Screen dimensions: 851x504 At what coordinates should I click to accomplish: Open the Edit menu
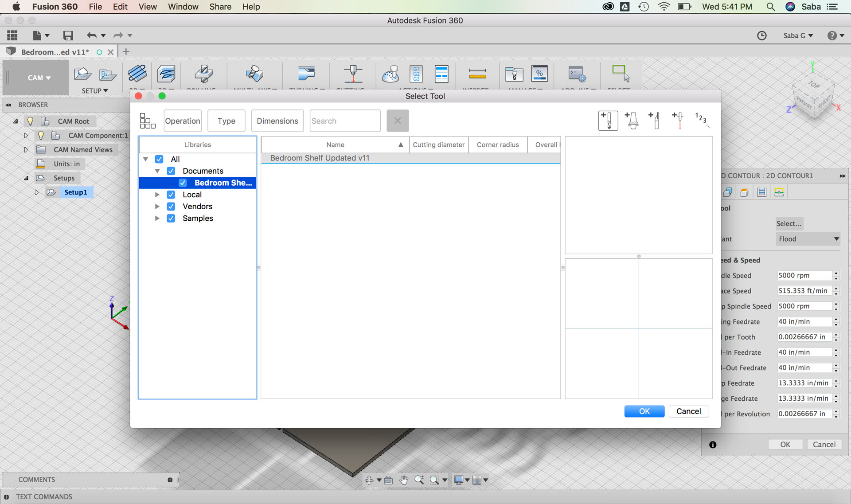[x=120, y=7]
